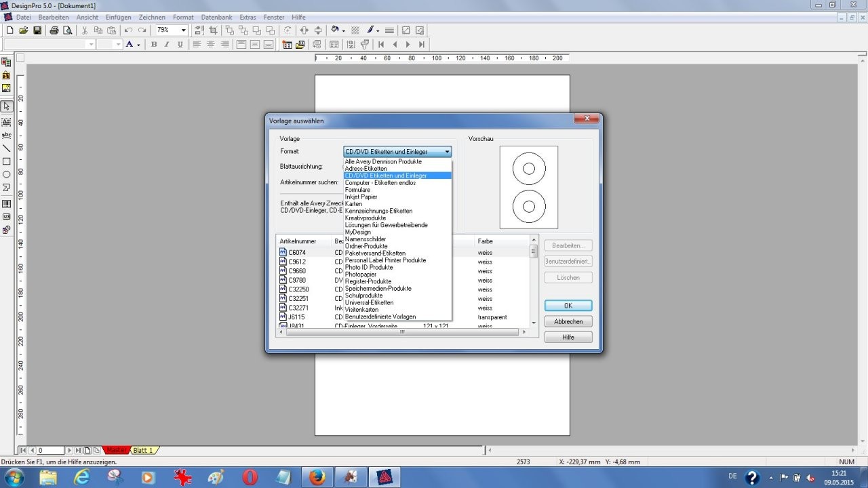Open the font color A dropdown arrow
The height and width of the screenshot is (488, 868).
(x=138, y=45)
